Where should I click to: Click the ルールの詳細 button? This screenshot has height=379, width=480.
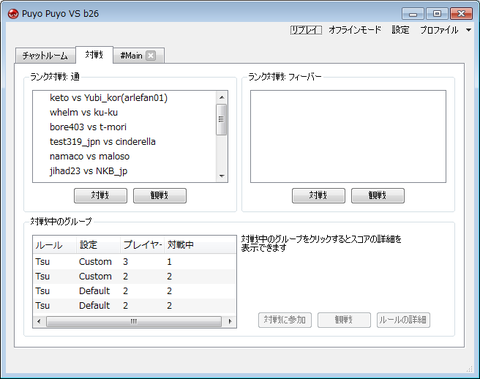pyautogui.click(x=403, y=320)
